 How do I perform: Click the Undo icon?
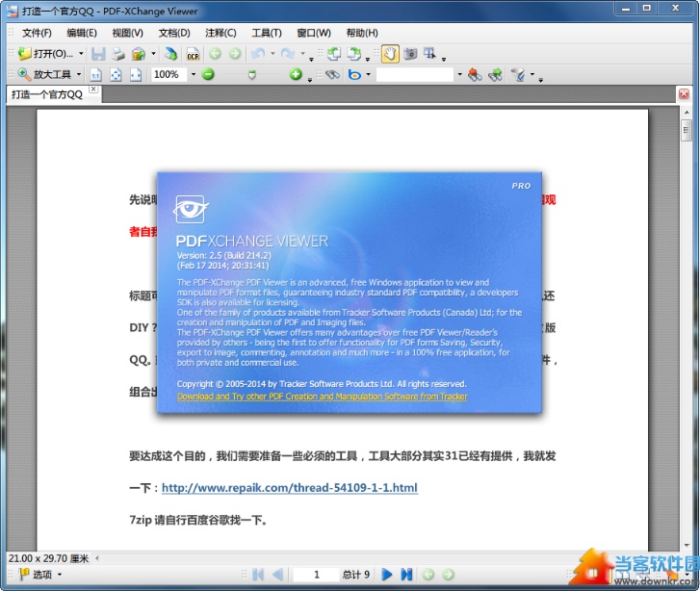[x=258, y=54]
